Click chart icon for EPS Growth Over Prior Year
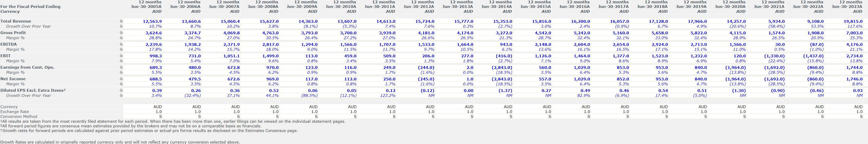Screen dimensions: 868x144 (121, 95)
